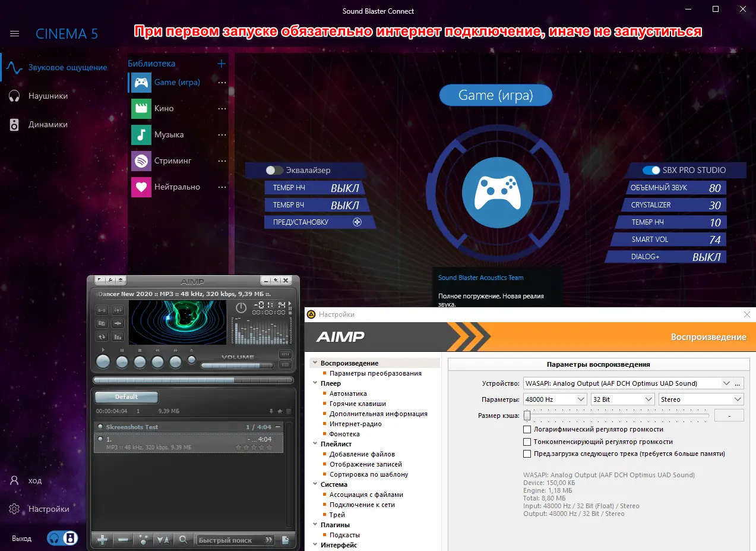Image resolution: width=756 pixels, height=551 pixels.
Task: Toggle AIMP playlist view button under volume
Action: 285,365
